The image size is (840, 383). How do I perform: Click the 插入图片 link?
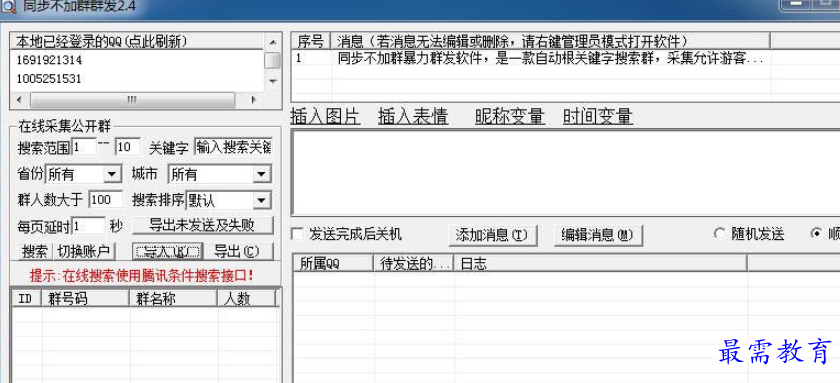click(x=325, y=116)
